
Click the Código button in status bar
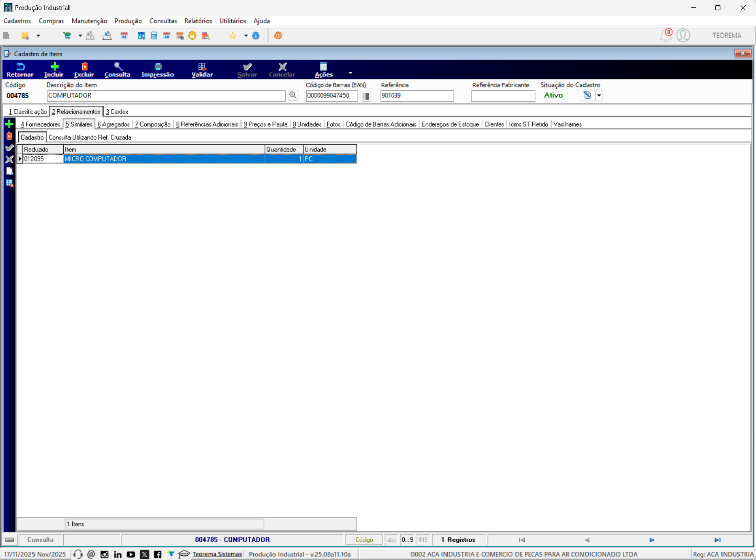click(x=364, y=540)
